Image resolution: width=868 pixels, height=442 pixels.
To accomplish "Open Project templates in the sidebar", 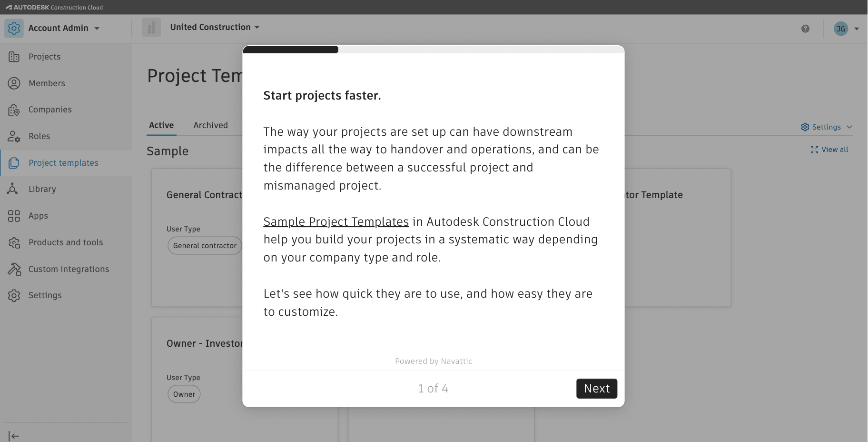I will pyautogui.click(x=66, y=163).
